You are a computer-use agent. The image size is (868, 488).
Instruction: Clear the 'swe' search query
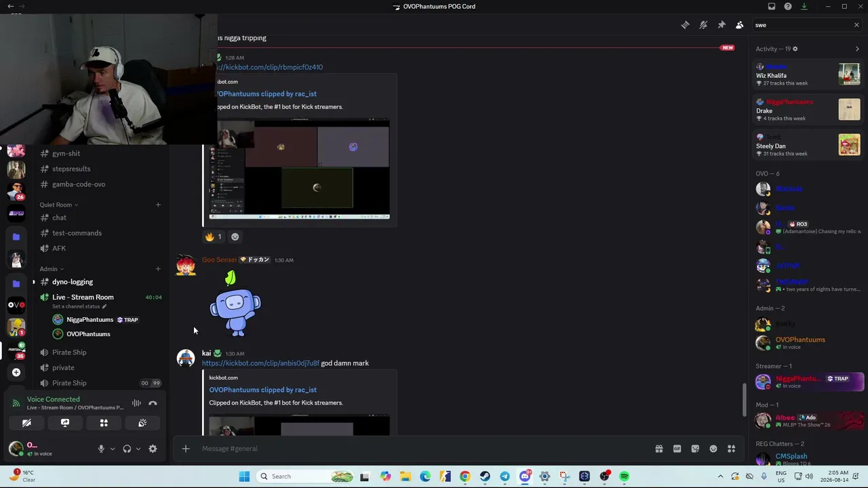click(x=856, y=25)
